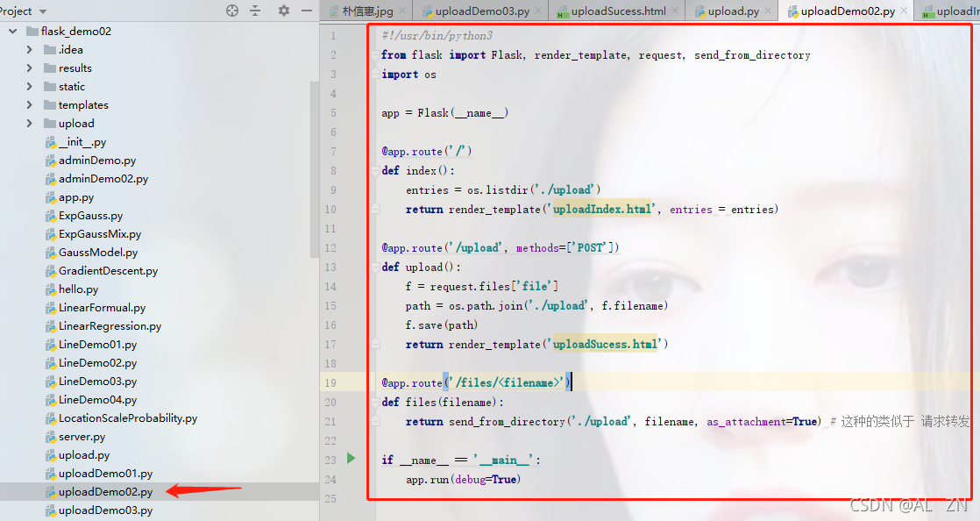
Task: Close the 朴信惠.jpg tab
Action: (402, 11)
